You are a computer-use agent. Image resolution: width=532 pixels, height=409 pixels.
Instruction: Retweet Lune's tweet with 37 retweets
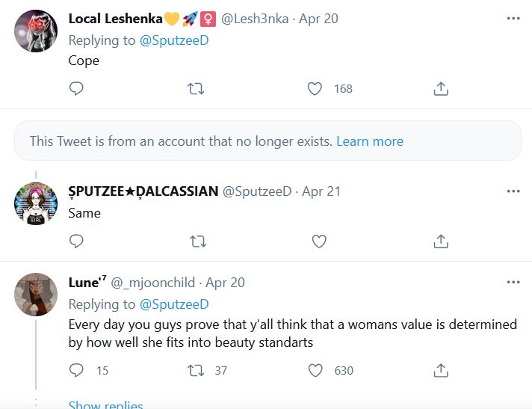(x=196, y=371)
